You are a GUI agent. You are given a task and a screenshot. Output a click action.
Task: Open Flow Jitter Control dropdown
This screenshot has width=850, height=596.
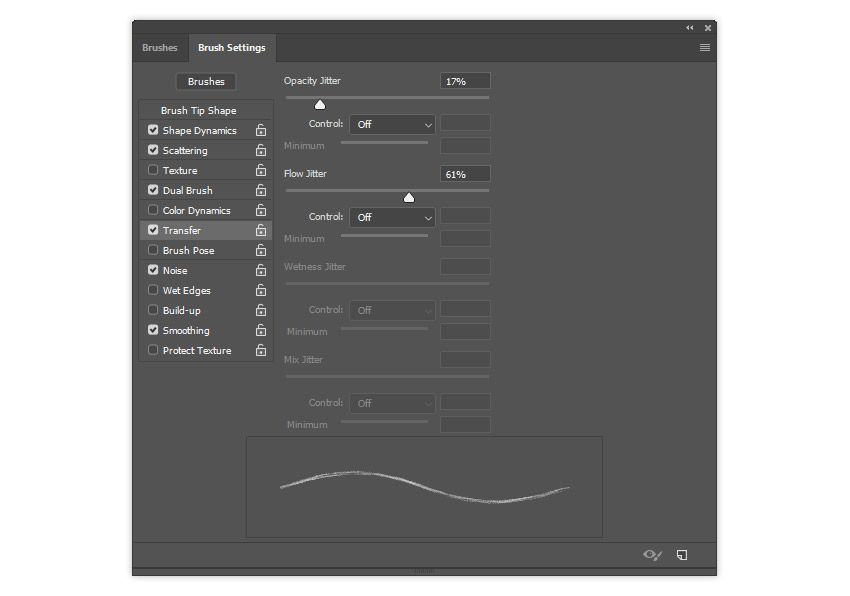pyautogui.click(x=392, y=217)
